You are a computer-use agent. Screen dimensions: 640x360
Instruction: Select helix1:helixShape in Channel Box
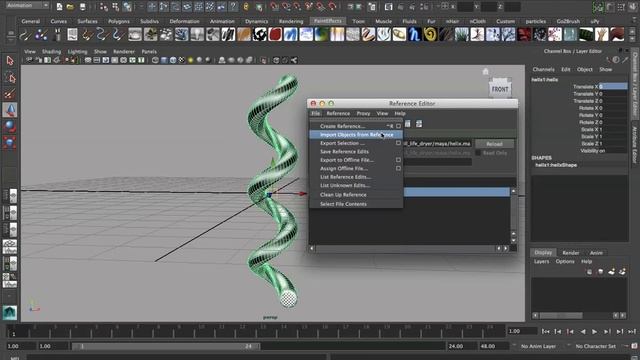[556, 165]
